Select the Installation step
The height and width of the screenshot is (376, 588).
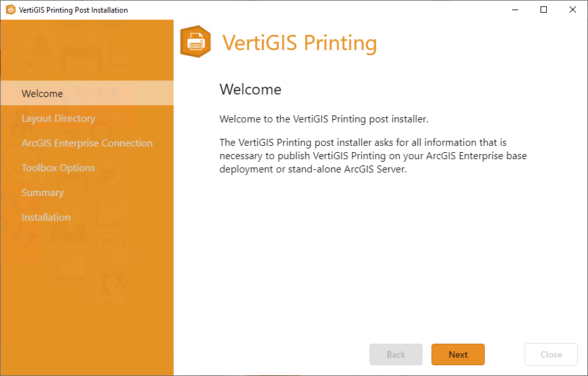[x=46, y=217]
